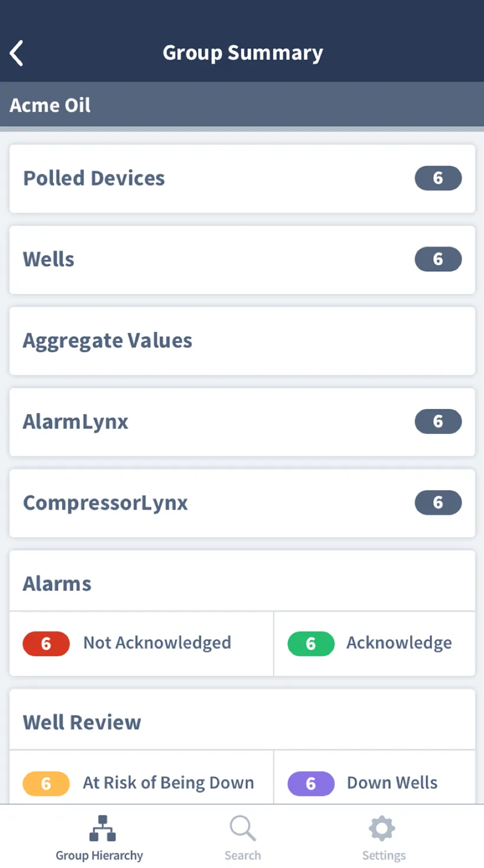This screenshot has width=484, height=868.
Task: Tap the green Acknowledge count badge
Action: (x=311, y=644)
